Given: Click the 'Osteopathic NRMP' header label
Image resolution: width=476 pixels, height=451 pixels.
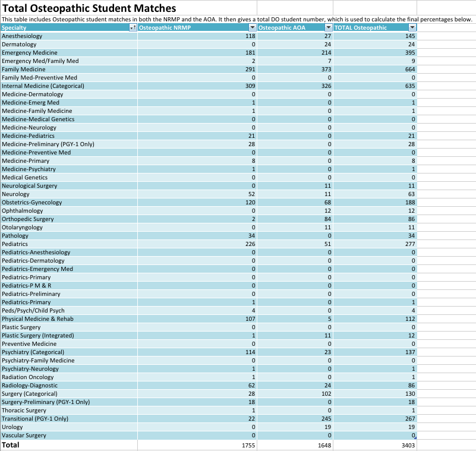Looking at the screenshot, I should [165, 27].
